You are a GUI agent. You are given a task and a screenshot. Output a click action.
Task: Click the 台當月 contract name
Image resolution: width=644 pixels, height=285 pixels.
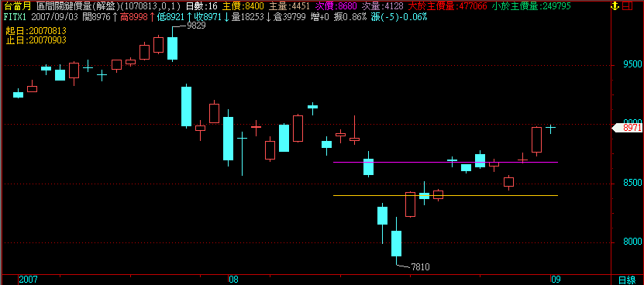point(16,6)
